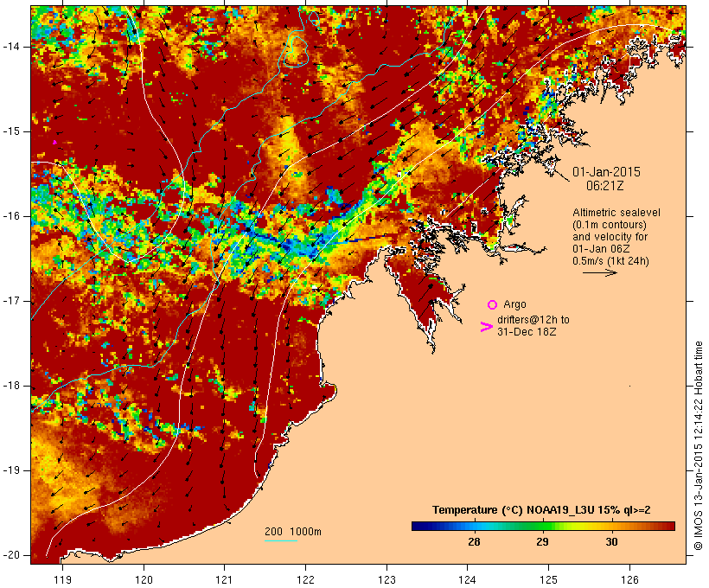The height and width of the screenshot is (588, 709).
Task: Click the '(0.1m contours)' text
Action: (x=610, y=225)
